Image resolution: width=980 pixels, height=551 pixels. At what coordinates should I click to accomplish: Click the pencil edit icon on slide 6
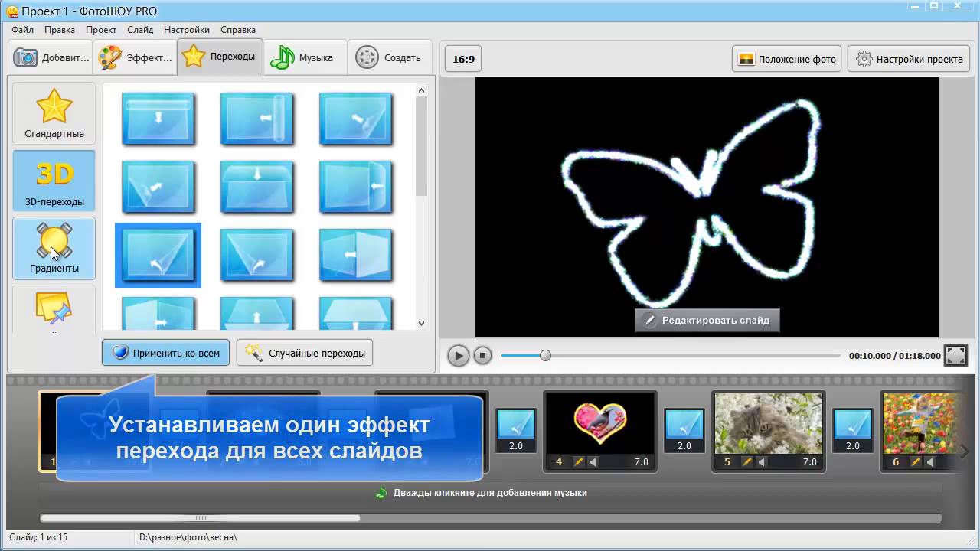(x=916, y=461)
